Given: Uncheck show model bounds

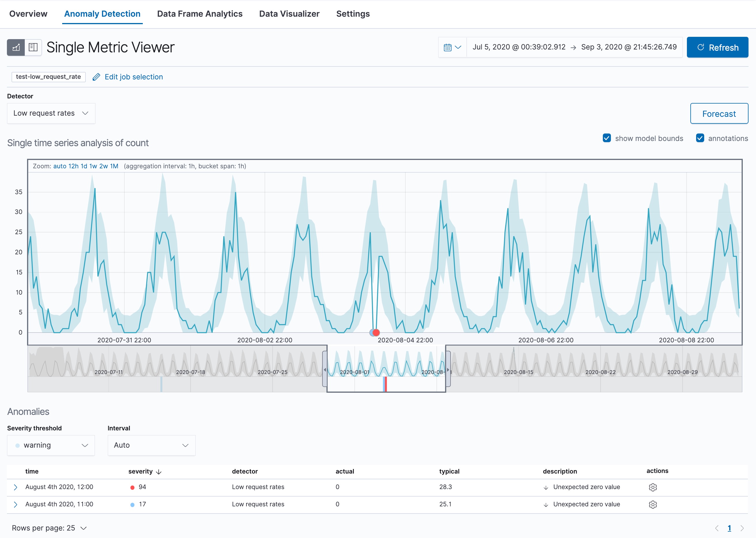Looking at the screenshot, I should pyautogui.click(x=607, y=138).
